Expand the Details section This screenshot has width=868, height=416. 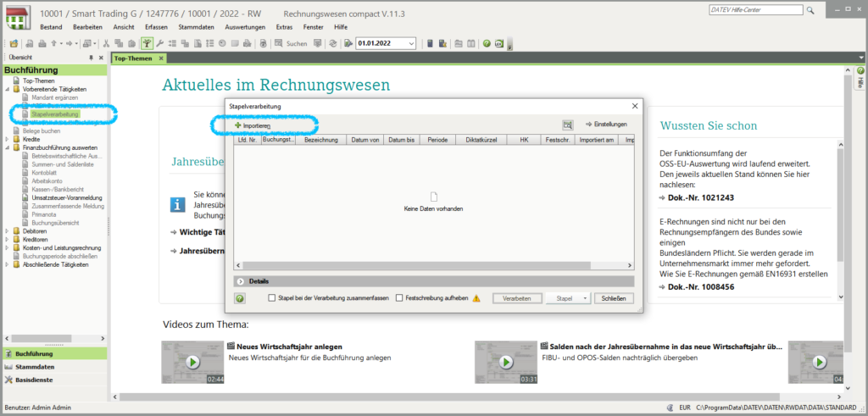pyautogui.click(x=240, y=281)
